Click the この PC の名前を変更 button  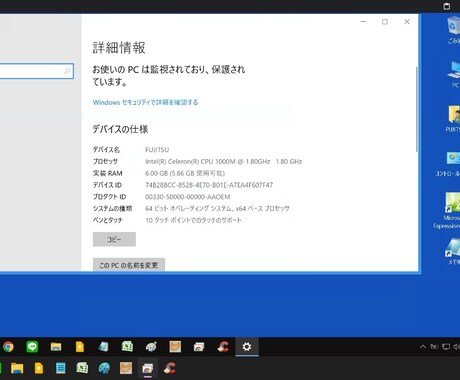(x=129, y=265)
